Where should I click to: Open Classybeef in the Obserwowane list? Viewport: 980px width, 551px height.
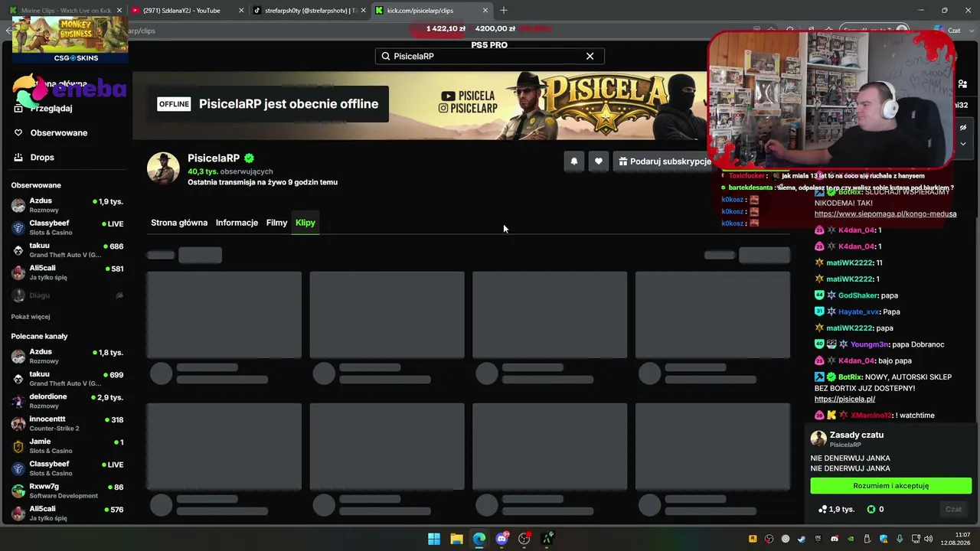pyautogui.click(x=67, y=227)
